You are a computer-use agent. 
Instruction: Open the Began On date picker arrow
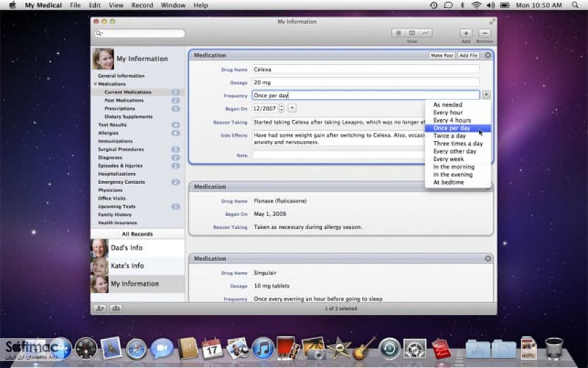click(x=292, y=108)
